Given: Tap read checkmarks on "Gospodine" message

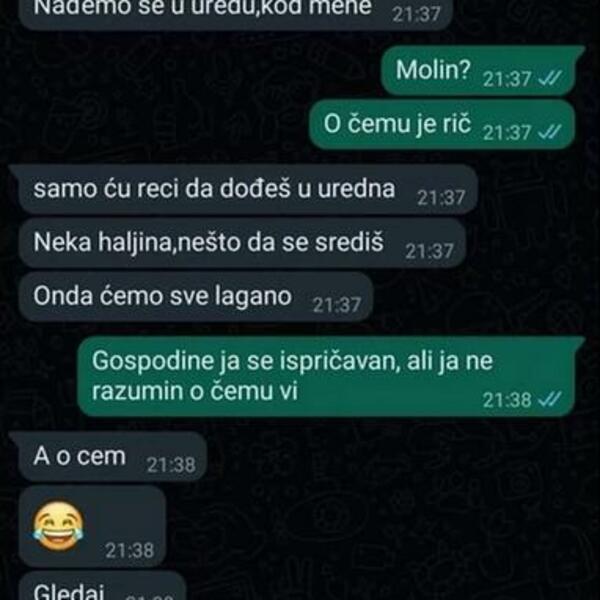Looking at the screenshot, I should pyautogui.click(x=550, y=399).
